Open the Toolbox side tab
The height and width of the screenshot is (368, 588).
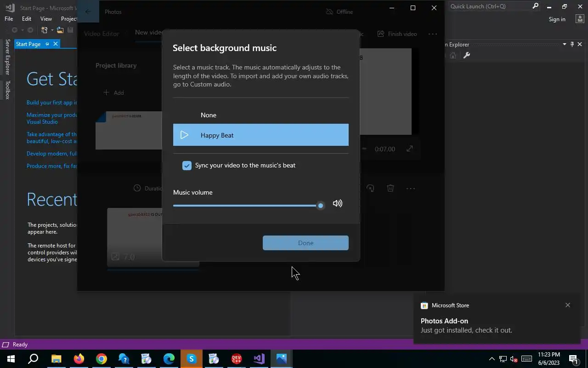pyautogui.click(x=7, y=90)
